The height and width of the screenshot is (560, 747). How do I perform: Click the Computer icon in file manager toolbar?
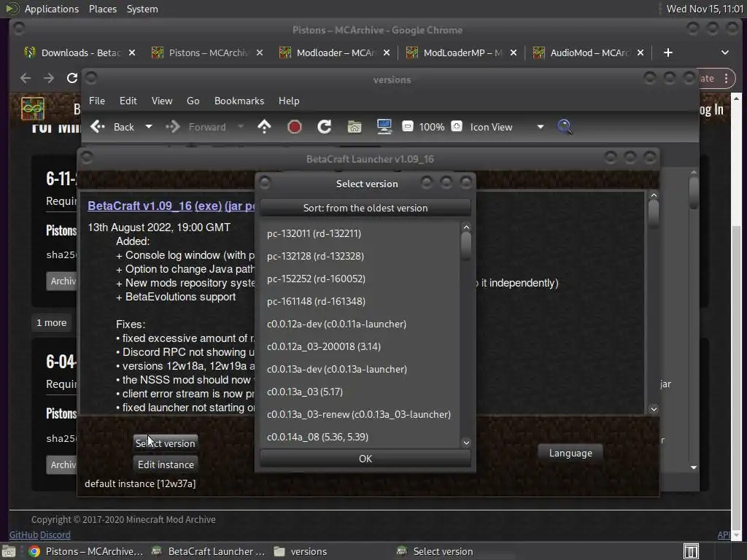point(384,127)
